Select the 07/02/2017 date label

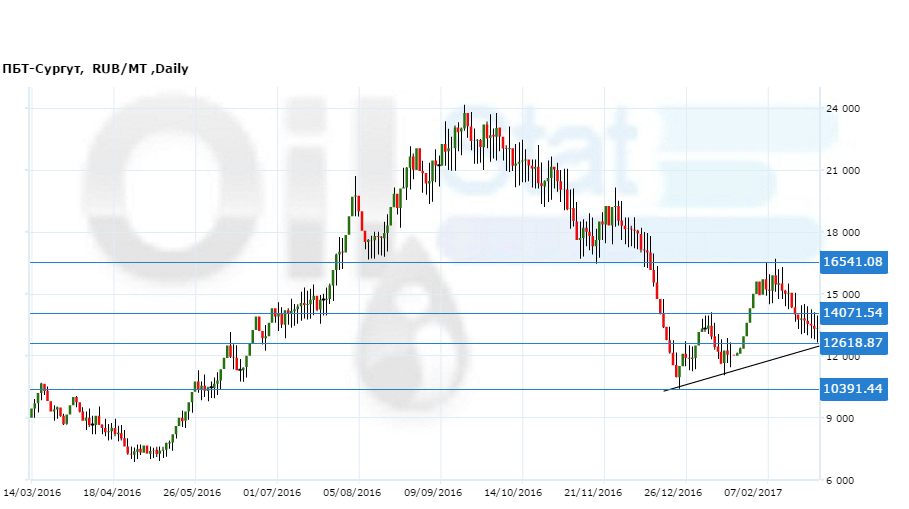(752, 493)
